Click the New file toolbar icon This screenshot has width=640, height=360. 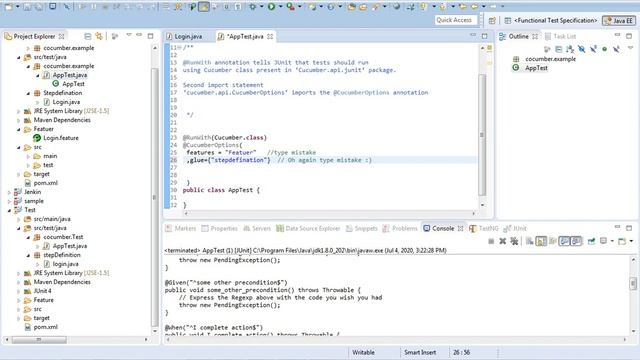8,6
